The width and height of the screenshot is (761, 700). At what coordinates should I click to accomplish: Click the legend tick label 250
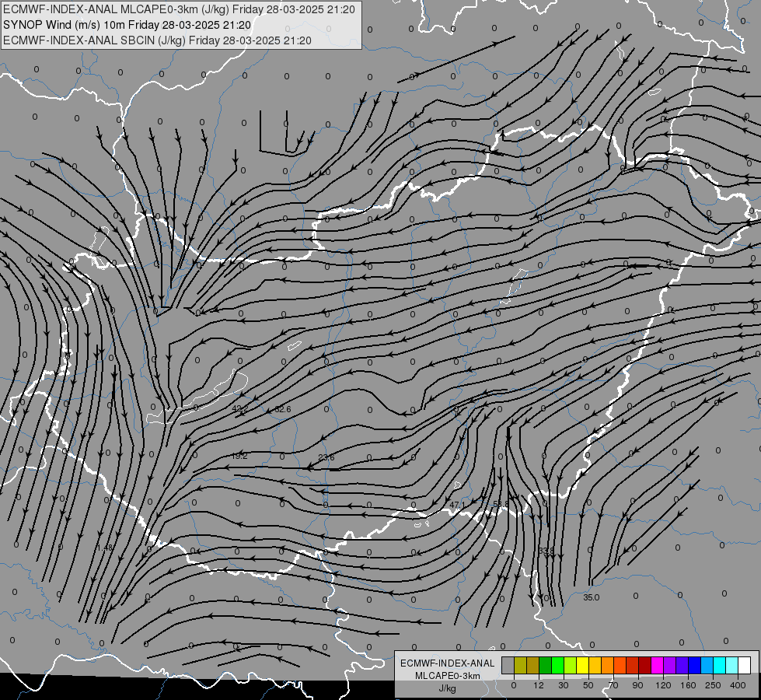coord(713,685)
